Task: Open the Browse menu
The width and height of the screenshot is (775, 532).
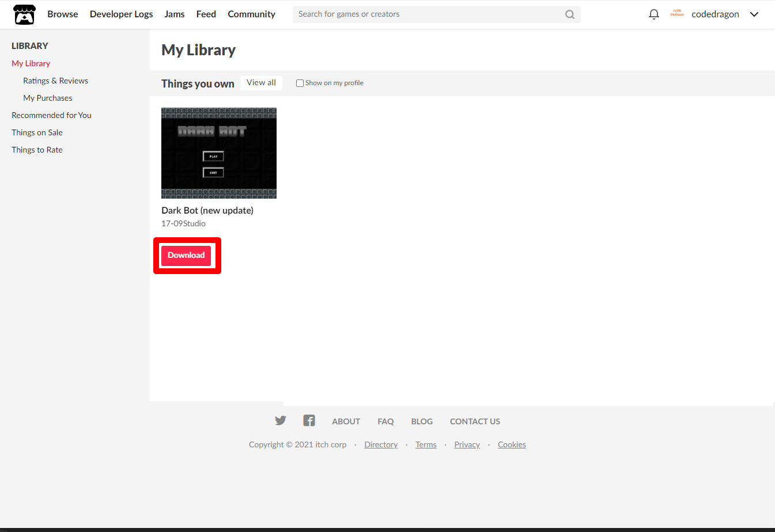Action: 63,14
